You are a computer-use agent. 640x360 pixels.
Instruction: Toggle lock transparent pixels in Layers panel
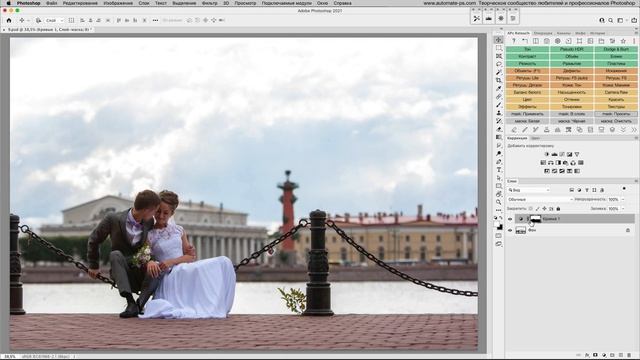(x=531, y=209)
